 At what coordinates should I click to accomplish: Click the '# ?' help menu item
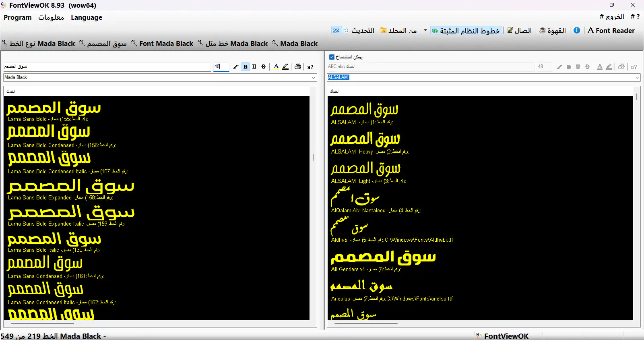635,17
